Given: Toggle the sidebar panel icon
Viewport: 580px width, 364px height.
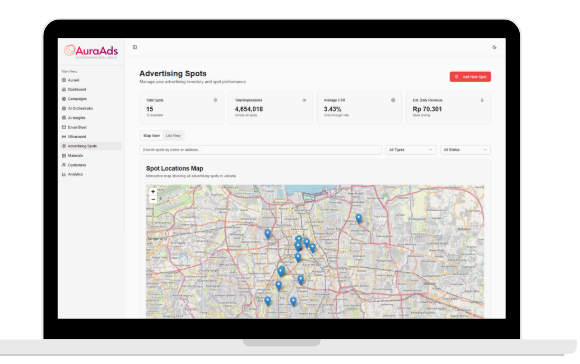Looking at the screenshot, I should pos(135,47).
